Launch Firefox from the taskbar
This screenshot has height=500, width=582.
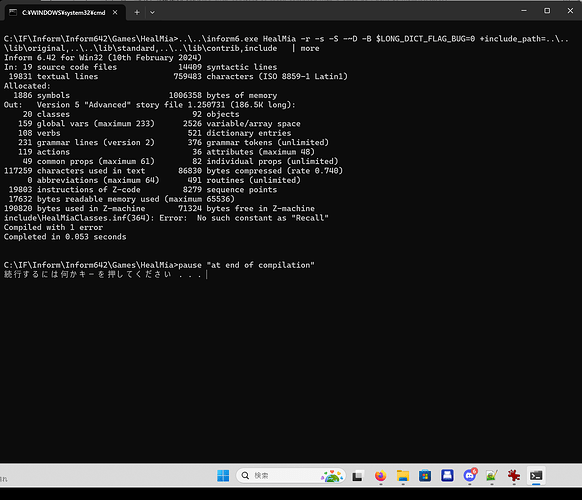(x=380, y=476)
